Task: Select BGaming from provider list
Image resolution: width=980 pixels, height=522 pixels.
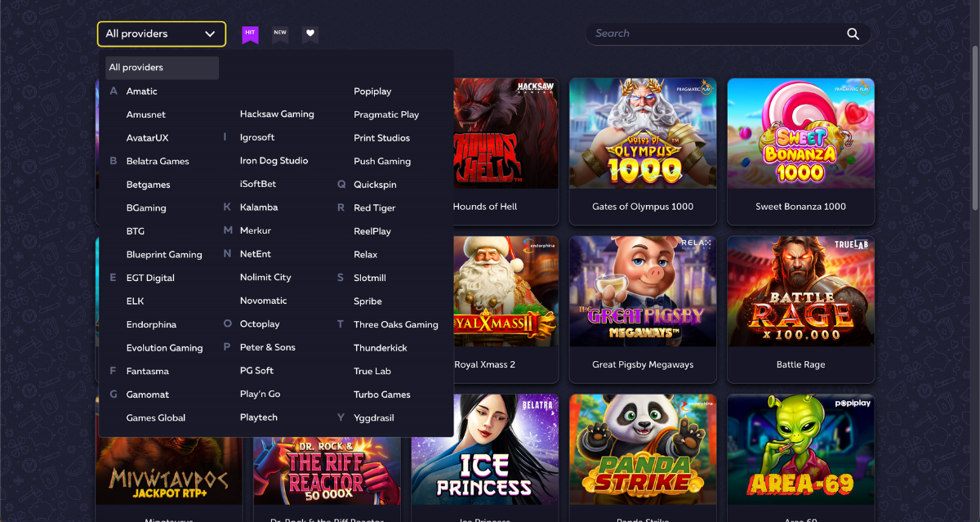Action: pyautogui.click(x=146, y=208)
